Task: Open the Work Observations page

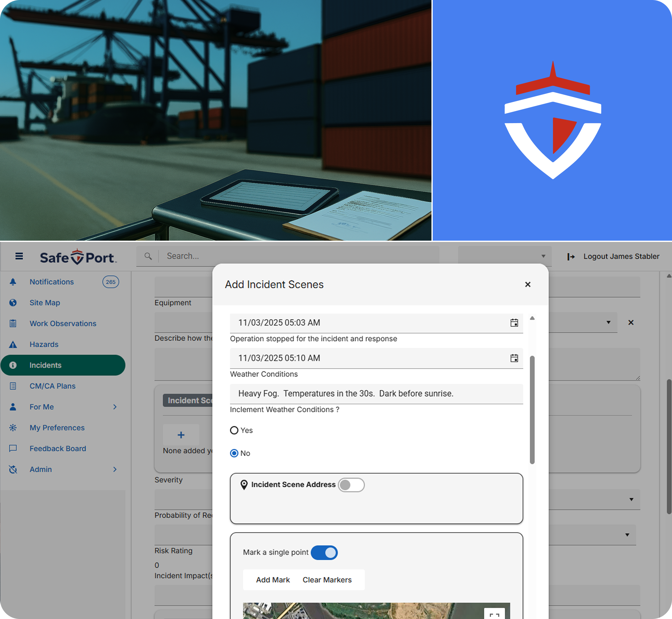Action: tap(63, 323)
